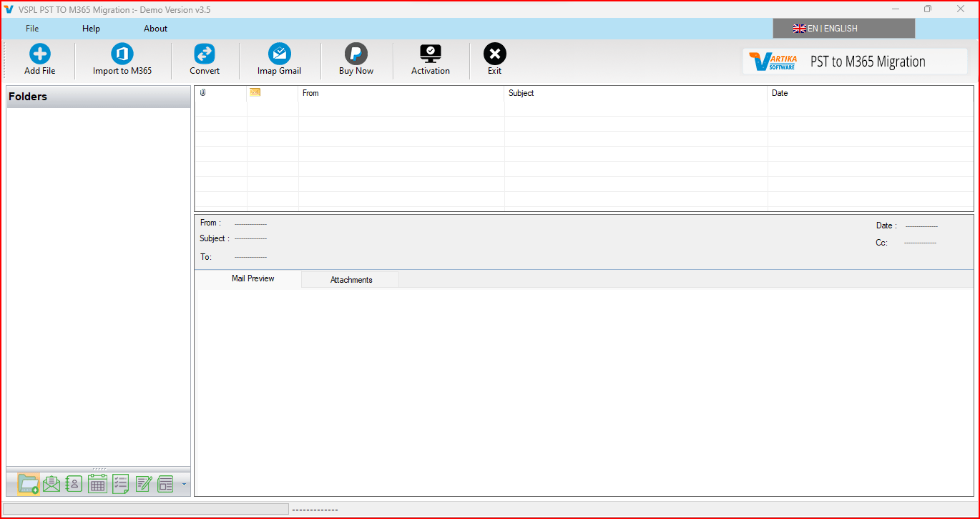
Task: Click the Buy Now PayPal icon
Action: pyautogui.click(x=356, y=54)
